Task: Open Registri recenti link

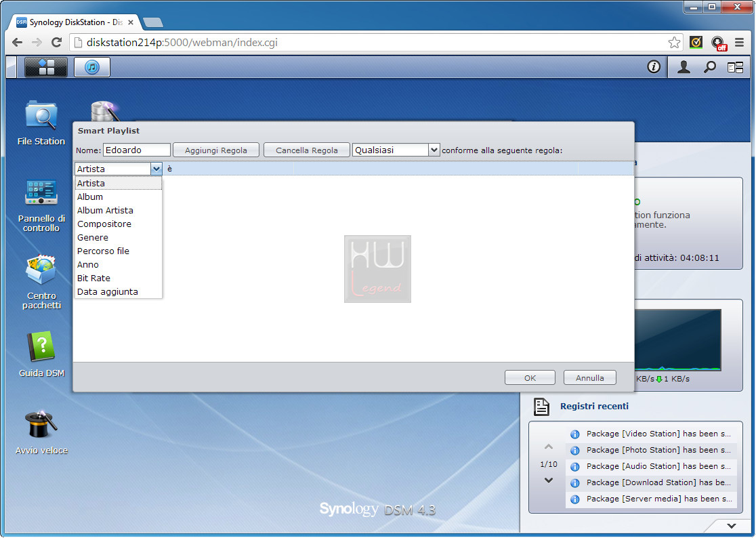Action: pos(594,407)
